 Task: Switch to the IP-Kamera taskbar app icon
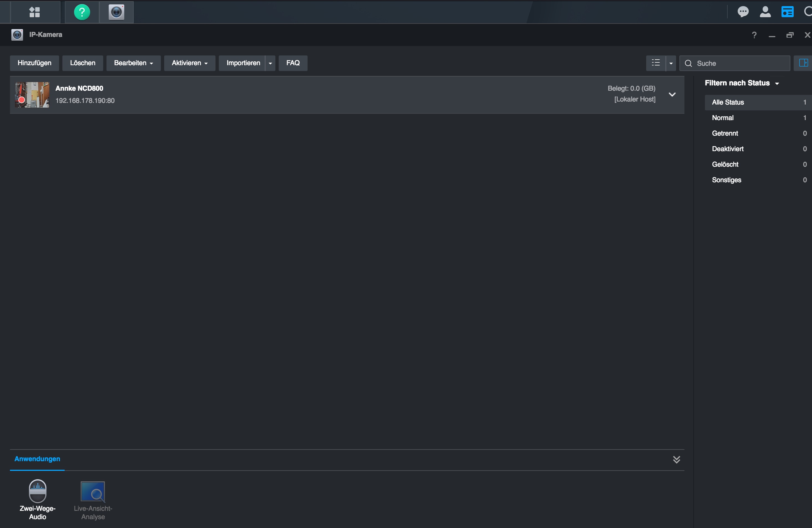coord(116,12)
